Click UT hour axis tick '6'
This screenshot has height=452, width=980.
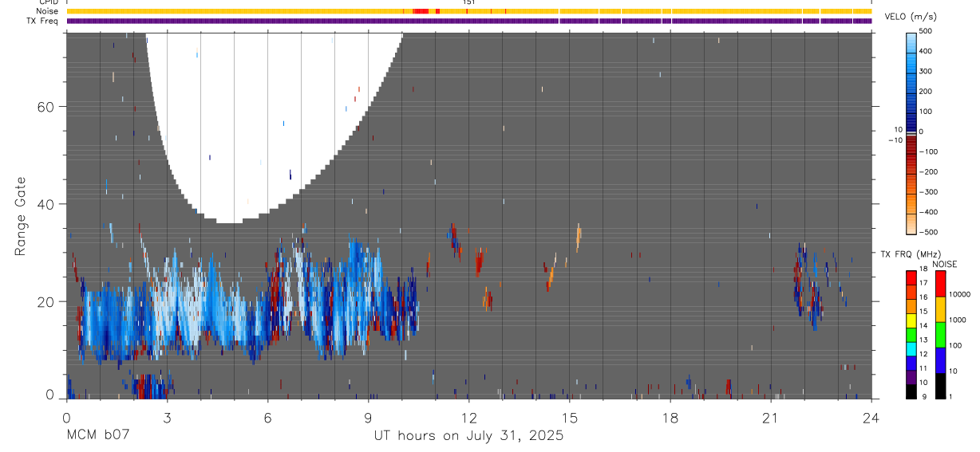267,416
